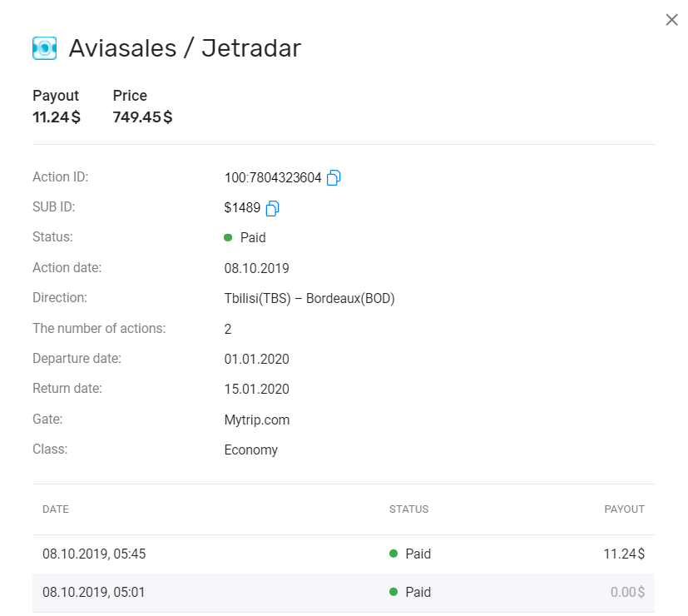
Task: Click Paid status in the 05:45 row
Action: pos(410,554)
